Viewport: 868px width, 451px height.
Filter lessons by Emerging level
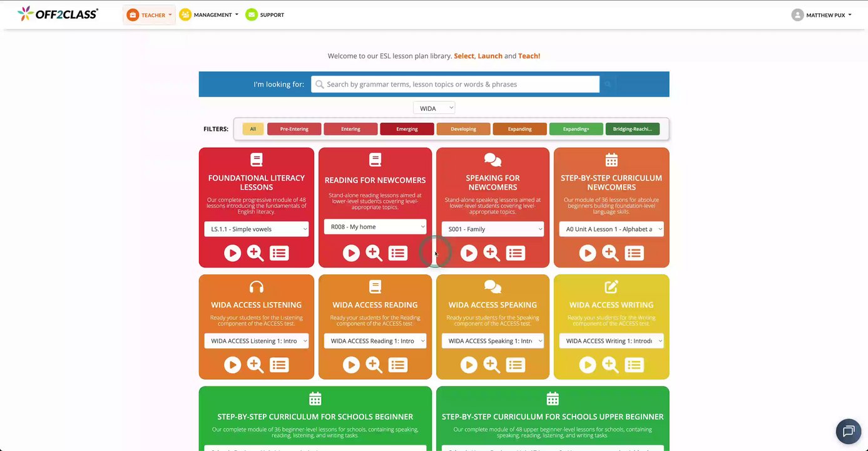tap(407, 129)
